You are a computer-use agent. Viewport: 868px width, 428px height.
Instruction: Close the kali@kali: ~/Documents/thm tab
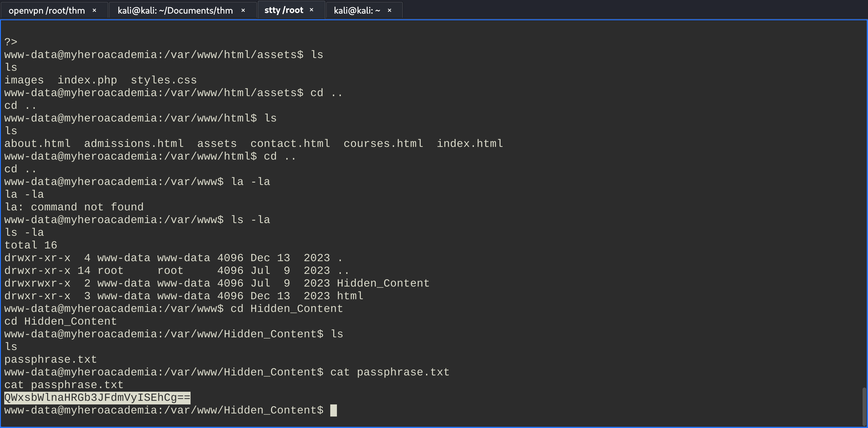(x=243, y=11)
